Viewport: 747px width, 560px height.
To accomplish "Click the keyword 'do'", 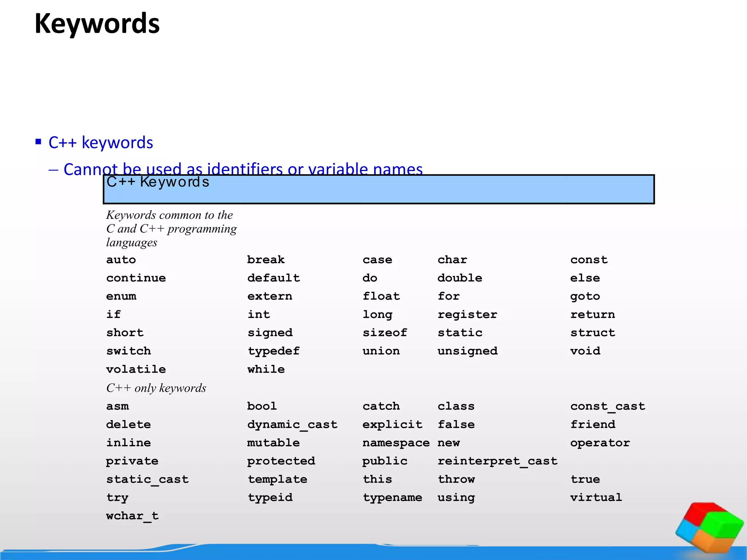I will tap(370, 278).
